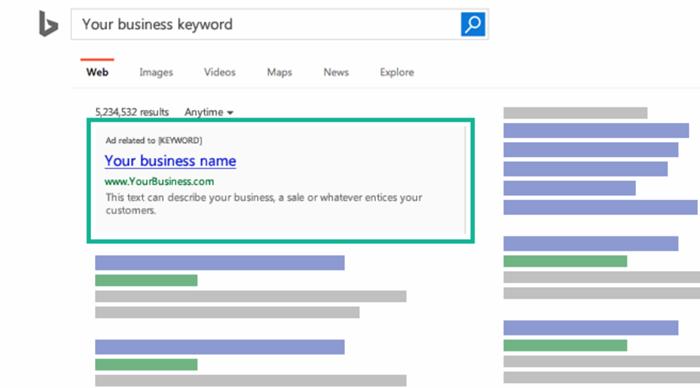Click 'Ad related to [KEYWORD]' label
Viewport: 700px width, 388px height.
(154, 141)
